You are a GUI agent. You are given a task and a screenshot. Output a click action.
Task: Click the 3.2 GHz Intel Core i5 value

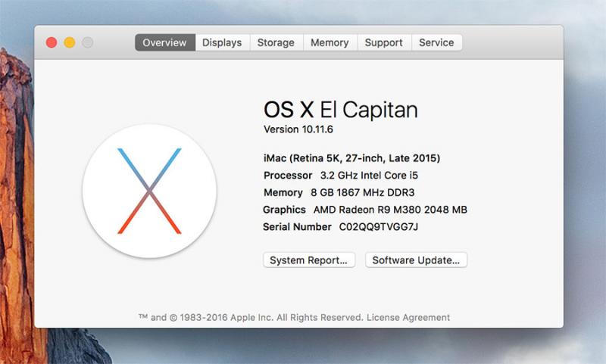[x=369, y=176]
